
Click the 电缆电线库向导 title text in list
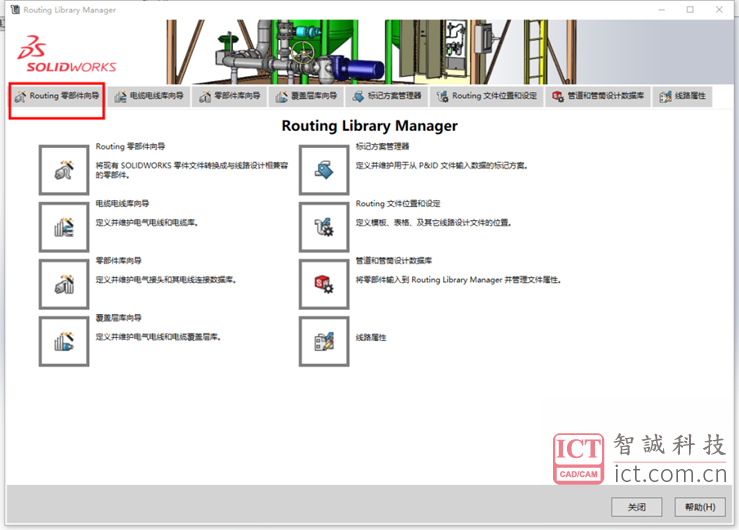coord(122,204)
